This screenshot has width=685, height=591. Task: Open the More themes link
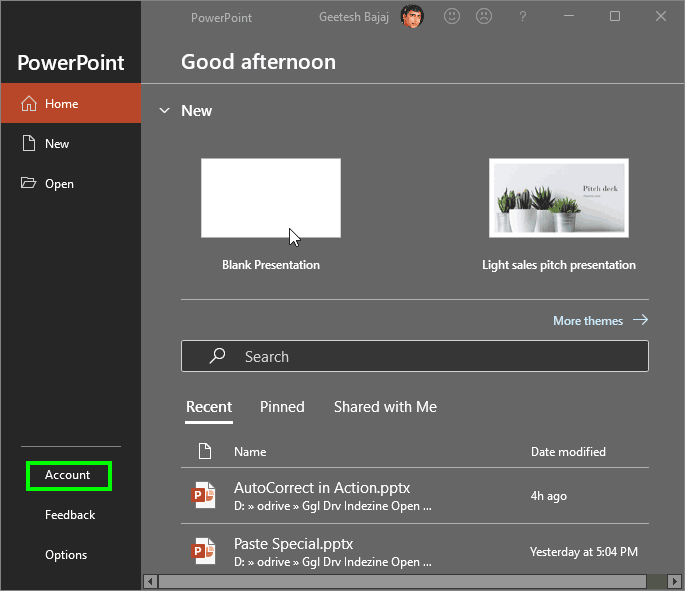coord(588,321)
